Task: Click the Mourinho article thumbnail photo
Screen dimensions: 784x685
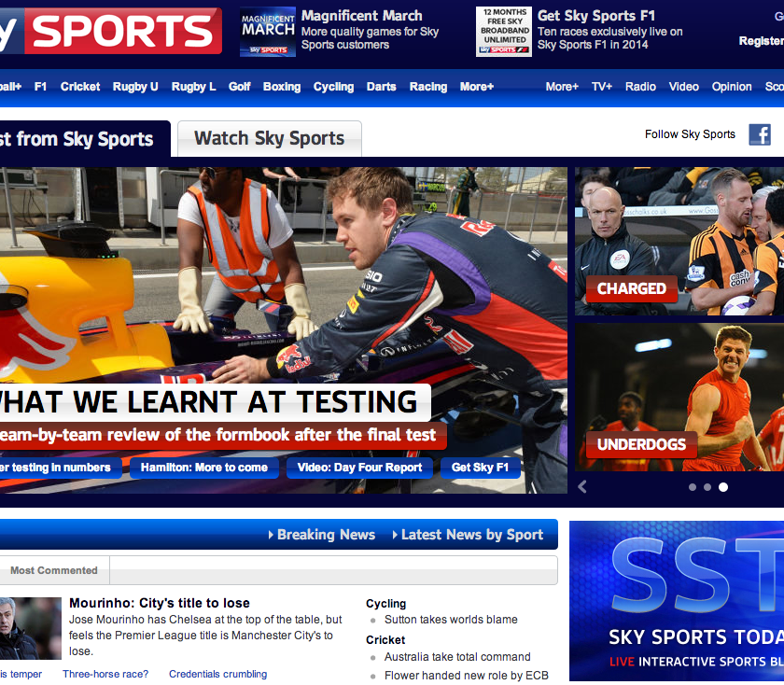Action: (x=30, y=628)
